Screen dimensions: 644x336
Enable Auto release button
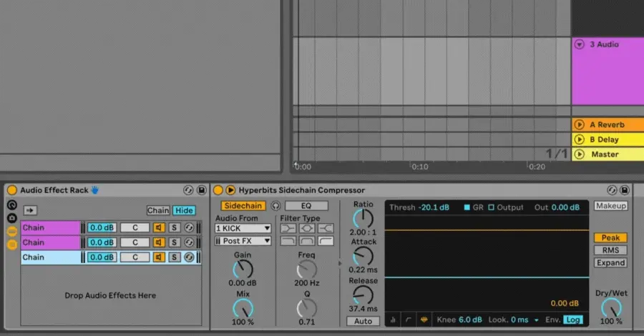363,321
